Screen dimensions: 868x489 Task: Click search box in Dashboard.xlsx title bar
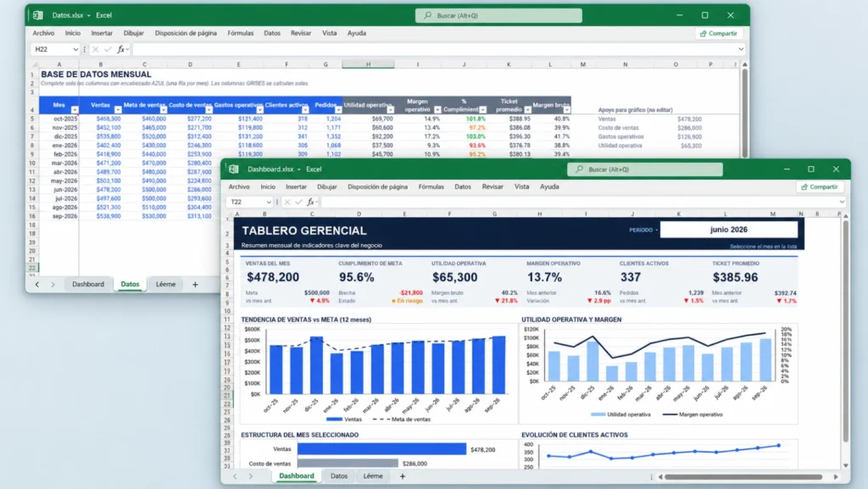pyautogui.click(x=645, y=169)
